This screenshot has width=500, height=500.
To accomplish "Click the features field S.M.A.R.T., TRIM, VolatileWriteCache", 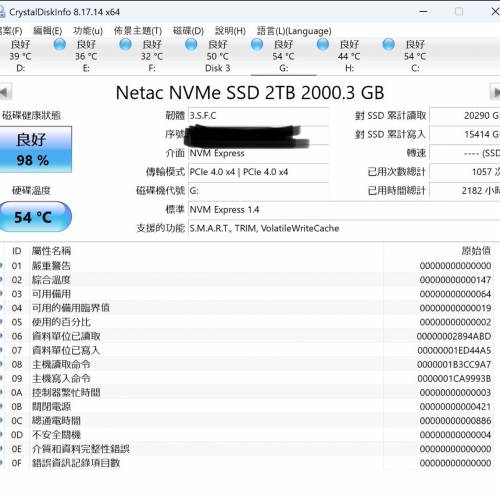I will click(x=344, y=228).
